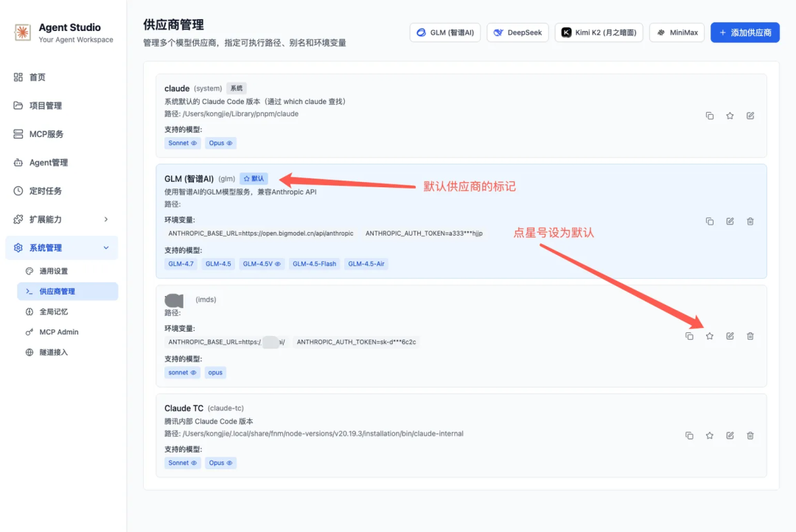The image size is (796, 532).
Task: Open 定时任务 page
Action: click(x=62, y=191)
